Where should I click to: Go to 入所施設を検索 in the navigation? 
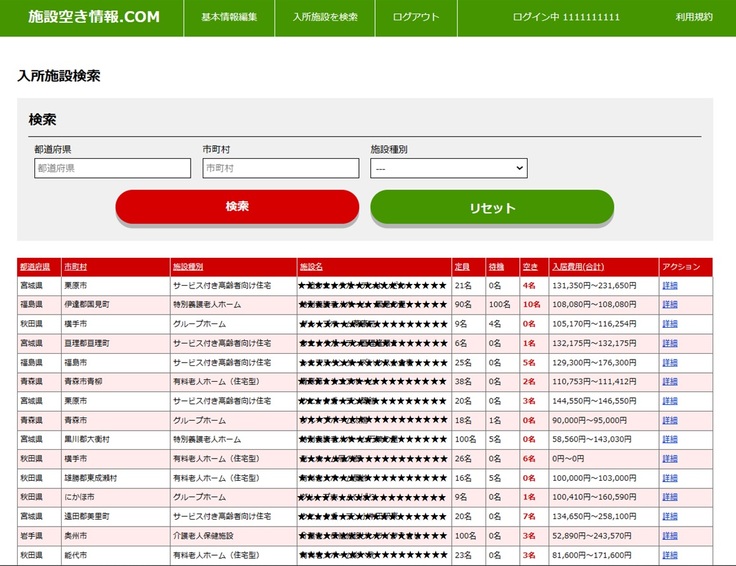[x=325, y=18]
